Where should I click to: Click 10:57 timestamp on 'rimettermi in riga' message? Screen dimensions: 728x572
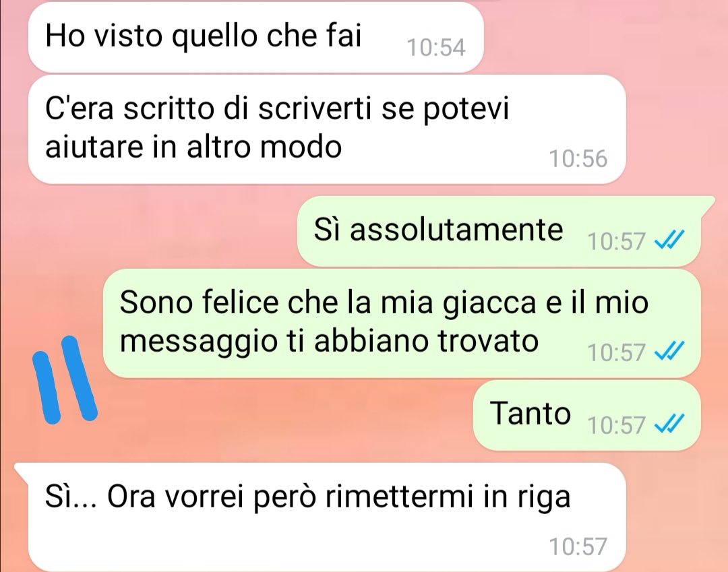(x=578, y=546)
